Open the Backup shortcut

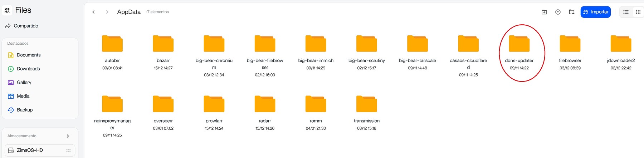coord(20,110)
